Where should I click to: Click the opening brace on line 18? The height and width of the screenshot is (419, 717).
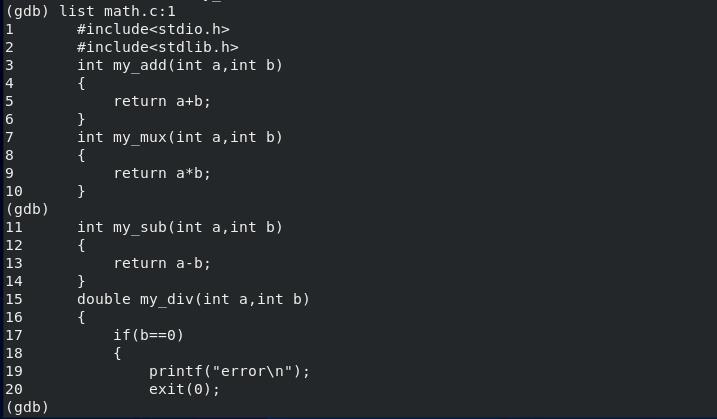click(117, 353)
